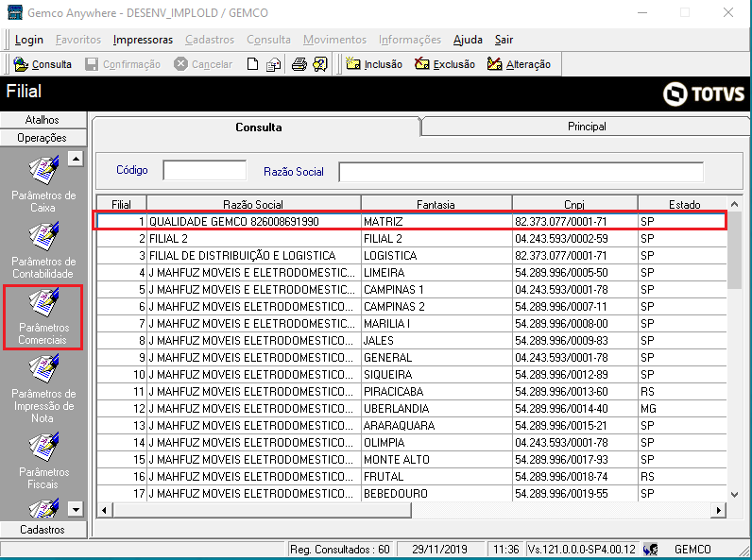
Task: Select the PIRACICABA fantasia cell
Action: click(436, 392)
